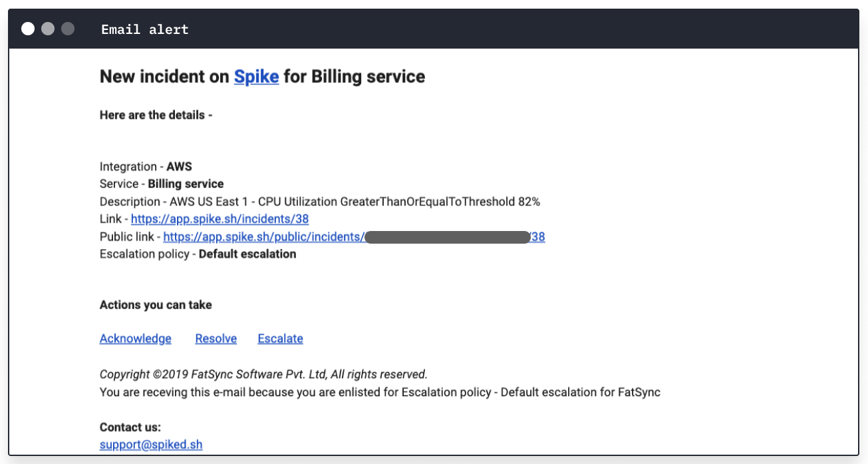Click the Copyright ©2019 FatSync line
868x464 pixels.
click(x=263, y=374)
